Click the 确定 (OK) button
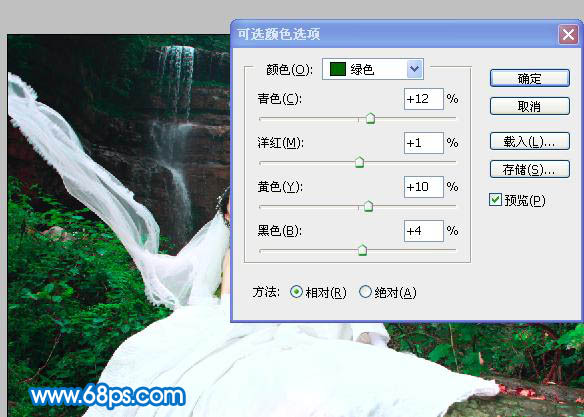 (530, 78)
